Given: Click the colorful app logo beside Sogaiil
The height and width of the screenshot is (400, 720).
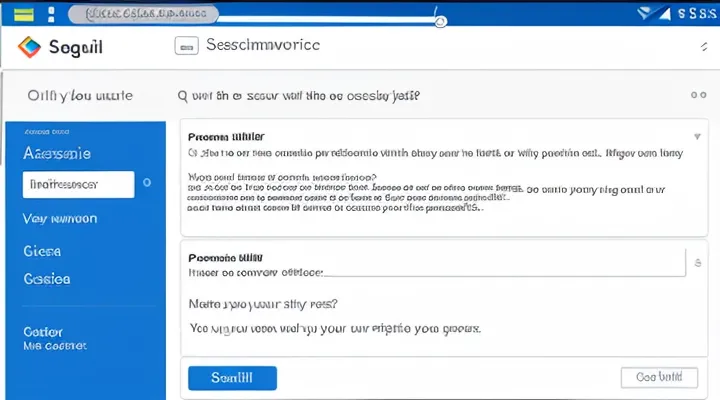Looking at the screenshot, I should pos(31,46).
